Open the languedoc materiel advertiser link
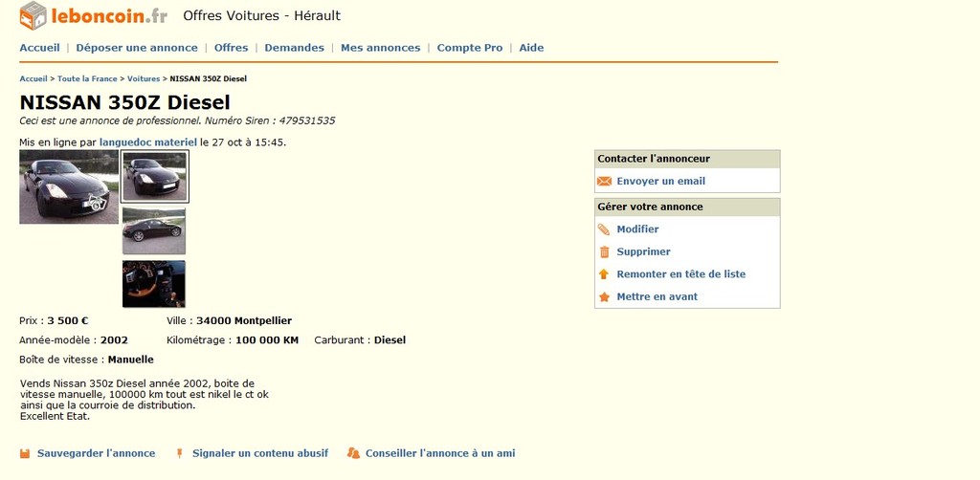The height and width of the screenshot is (480, 980). pyautogui.click(x=148, y=142)
